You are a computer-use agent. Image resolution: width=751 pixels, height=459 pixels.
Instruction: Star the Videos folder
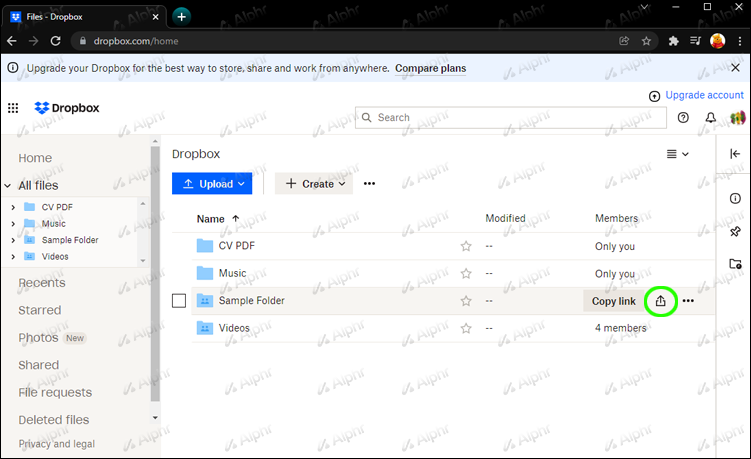466,328
